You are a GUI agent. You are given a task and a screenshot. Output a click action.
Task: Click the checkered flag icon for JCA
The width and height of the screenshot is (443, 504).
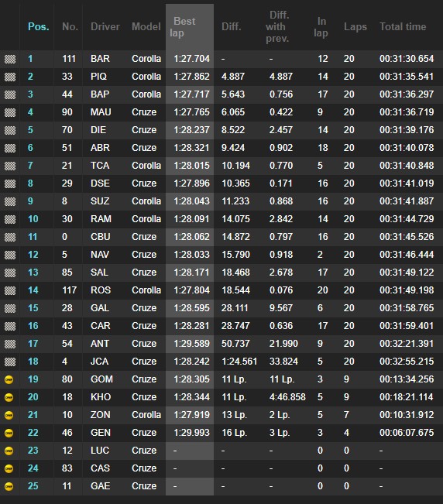point(9,362)
